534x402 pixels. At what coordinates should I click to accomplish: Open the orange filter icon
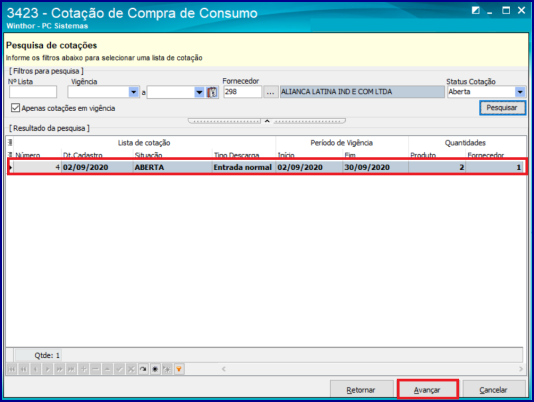click(x=179, y=369)
